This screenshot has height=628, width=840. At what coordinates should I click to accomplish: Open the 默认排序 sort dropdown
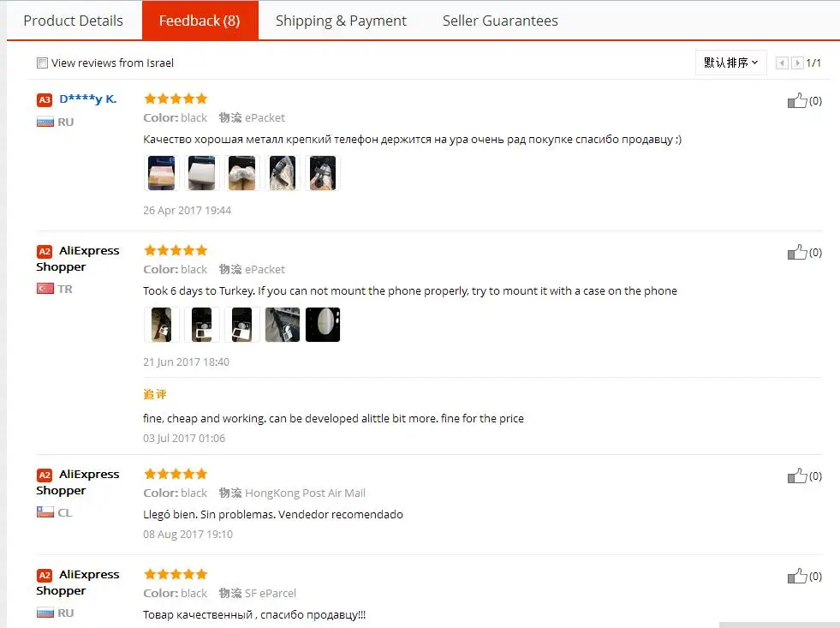(x=730, y=63)
